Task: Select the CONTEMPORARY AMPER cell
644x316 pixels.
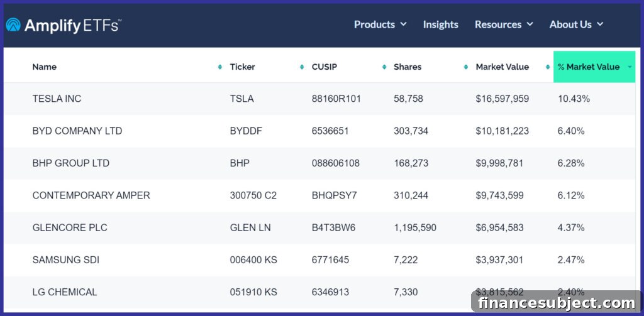Action: coord(91,195)
